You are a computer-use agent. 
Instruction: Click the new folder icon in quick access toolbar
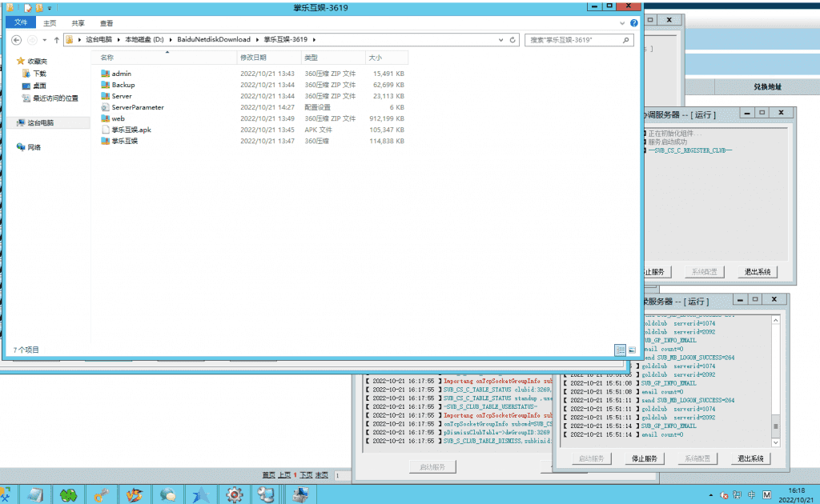click(38, 8)
